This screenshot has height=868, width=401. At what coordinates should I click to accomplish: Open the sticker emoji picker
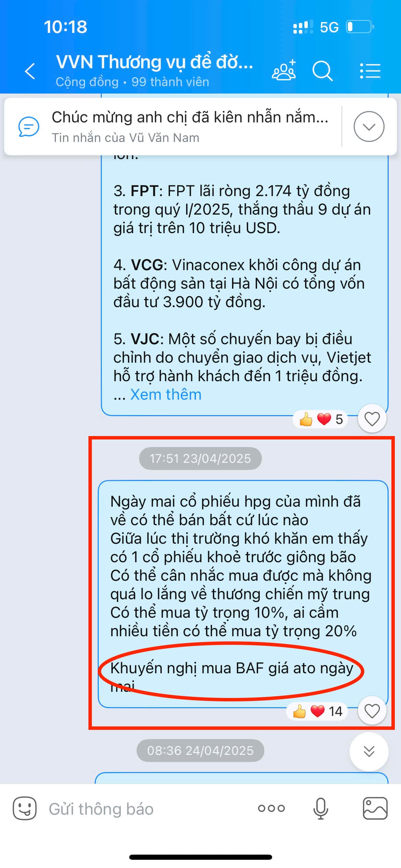click(25, 808)
